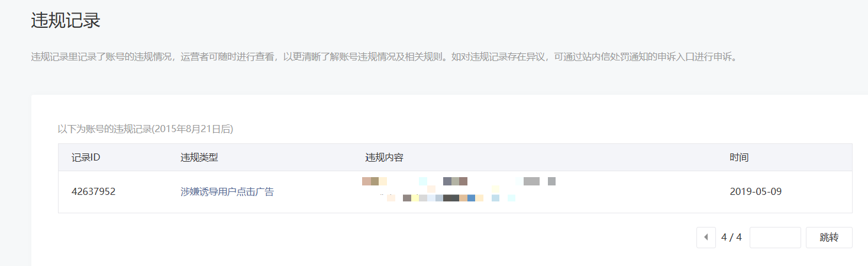Click the 违规记录 page heading
This screenshot has width=868, height=266.
tap(66, 21)
